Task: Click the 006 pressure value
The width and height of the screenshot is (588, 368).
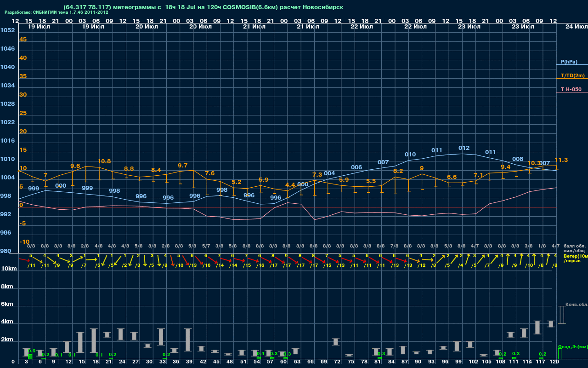Action: [x=356, y=167]
